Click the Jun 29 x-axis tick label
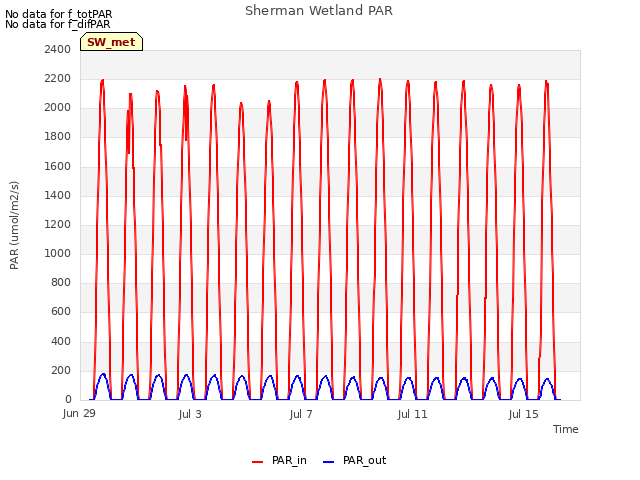The image size is (640, 480). (x=79, y=413)
